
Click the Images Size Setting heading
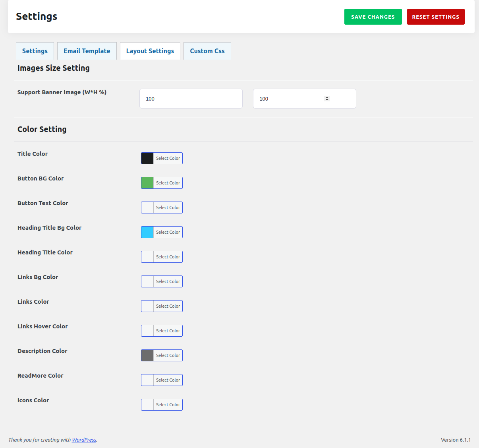[x=54, y=68]
